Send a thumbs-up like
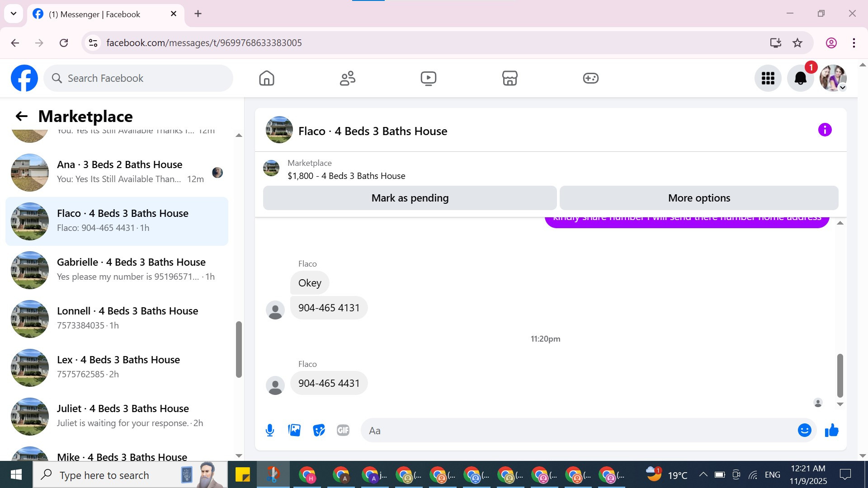 [x=831, y=430]
